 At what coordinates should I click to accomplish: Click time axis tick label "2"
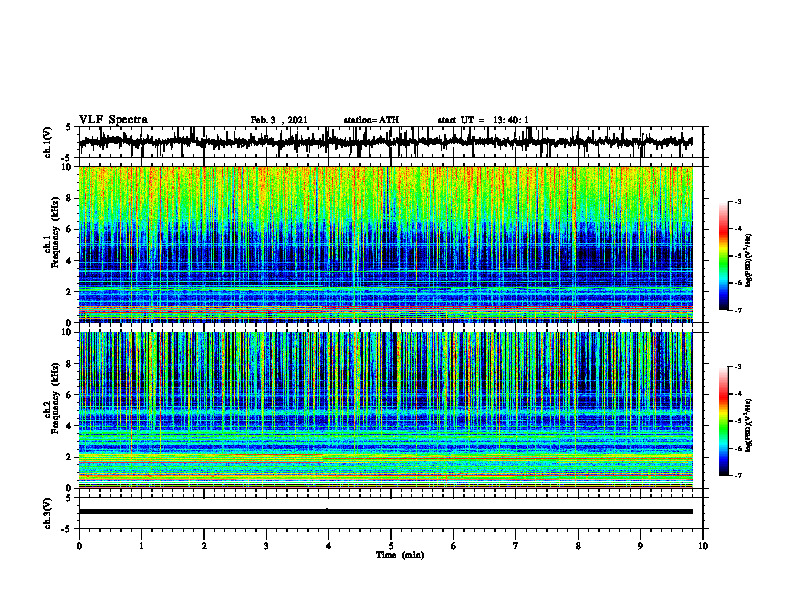click(204, 546)
